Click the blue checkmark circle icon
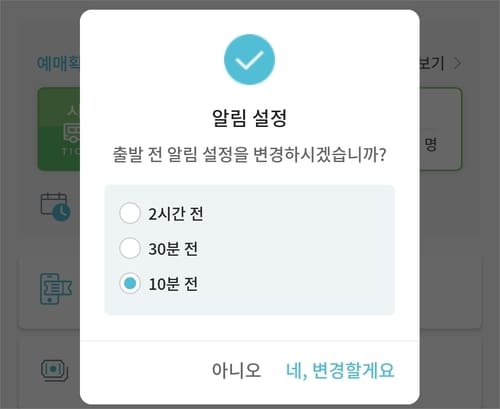Viewport: 500px width, 409px height. [x=249, y=59]
